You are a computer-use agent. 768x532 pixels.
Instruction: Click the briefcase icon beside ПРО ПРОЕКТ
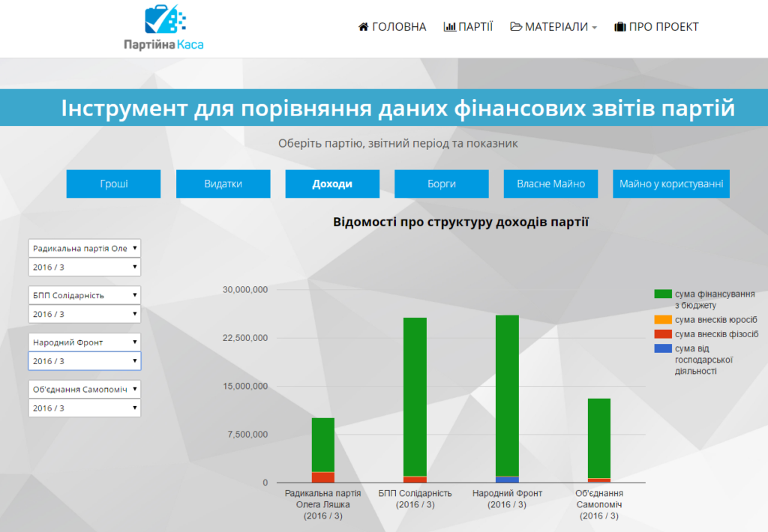620,27
